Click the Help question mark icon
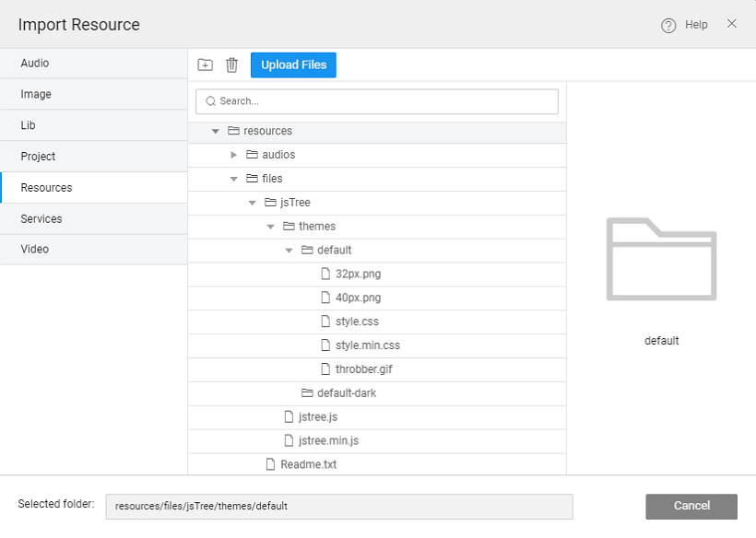The width and height of the screenshot is (756, 538). point(668,25)
